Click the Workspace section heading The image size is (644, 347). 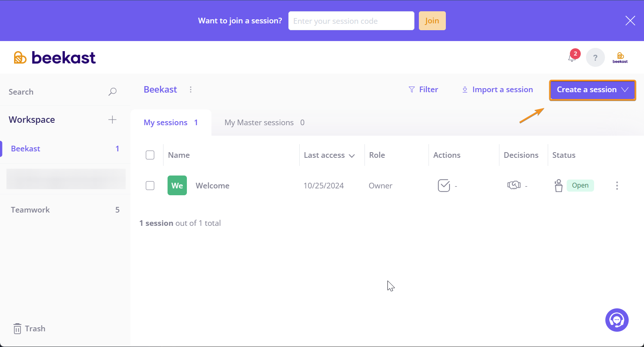(x=32, y=120)
